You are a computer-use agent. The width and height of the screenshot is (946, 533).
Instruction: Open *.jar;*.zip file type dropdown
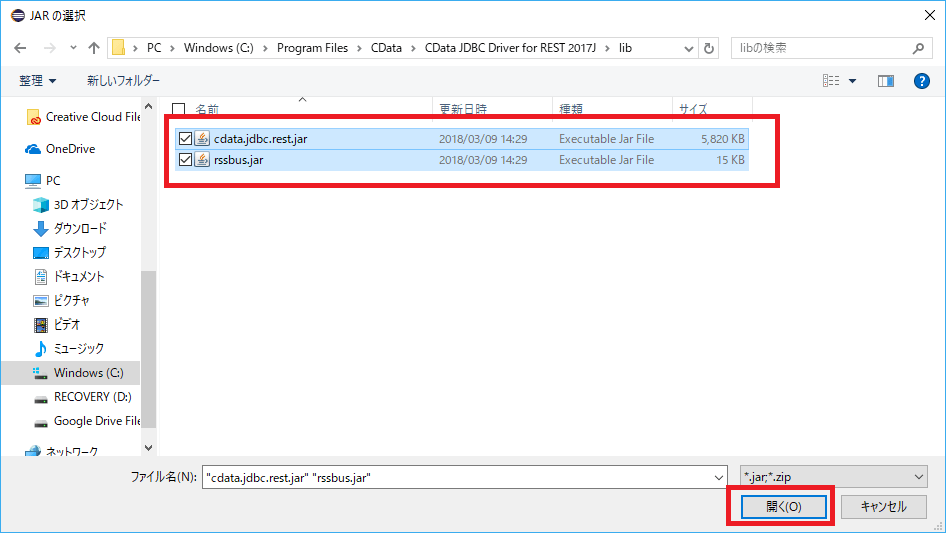tap(834, 477)
